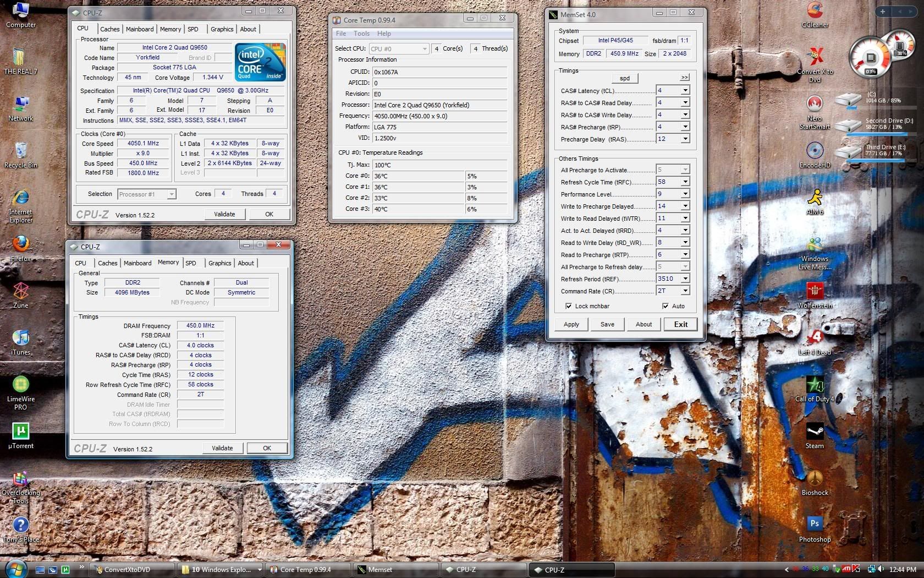This screenshot has width=924, height=578.
Task: Launch CCleaner from desktop
Action: coord(815,15)
